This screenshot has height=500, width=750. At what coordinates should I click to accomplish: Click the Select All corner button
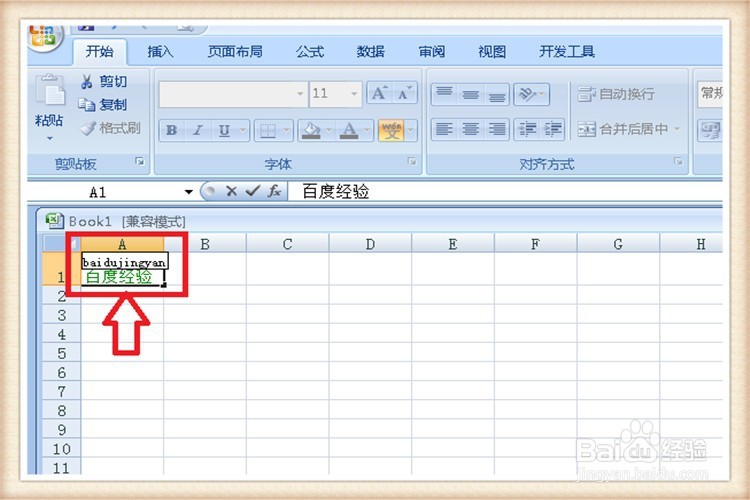61,244
